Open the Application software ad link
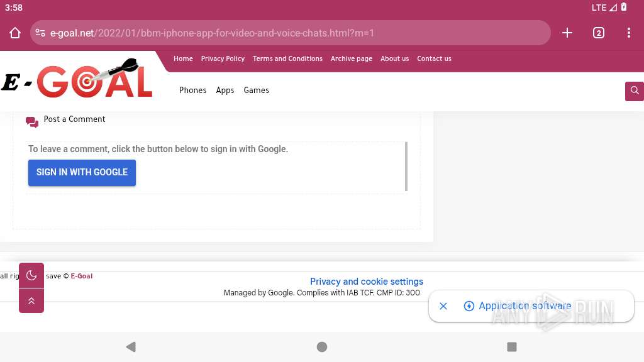Screen dimensions: 644x362 pyautogui.click(x=525, y=306)
